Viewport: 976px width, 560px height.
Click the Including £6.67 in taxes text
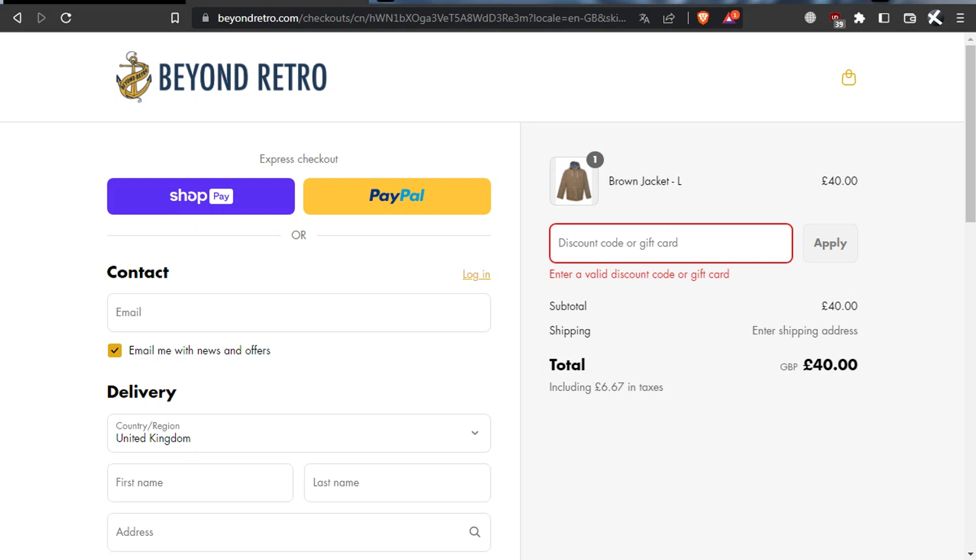coord(606,387)
